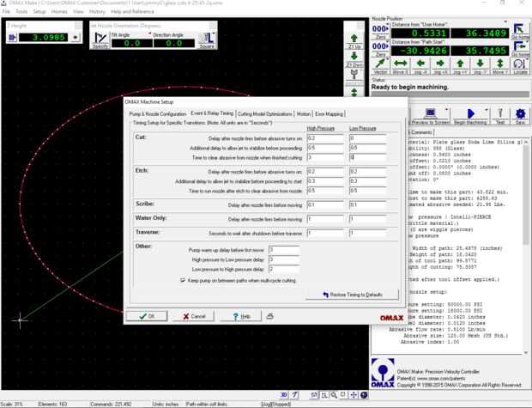Image resolution: width=532 pixels, height=408 pixels.
Task: Click Cancel in Machine Setup dialog
Action: [x=193, y=316]
